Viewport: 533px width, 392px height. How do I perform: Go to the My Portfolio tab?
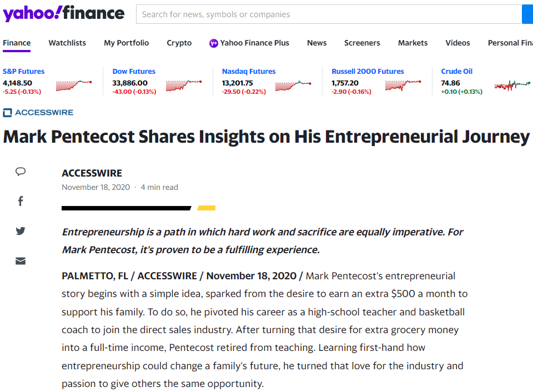[127, 43]
